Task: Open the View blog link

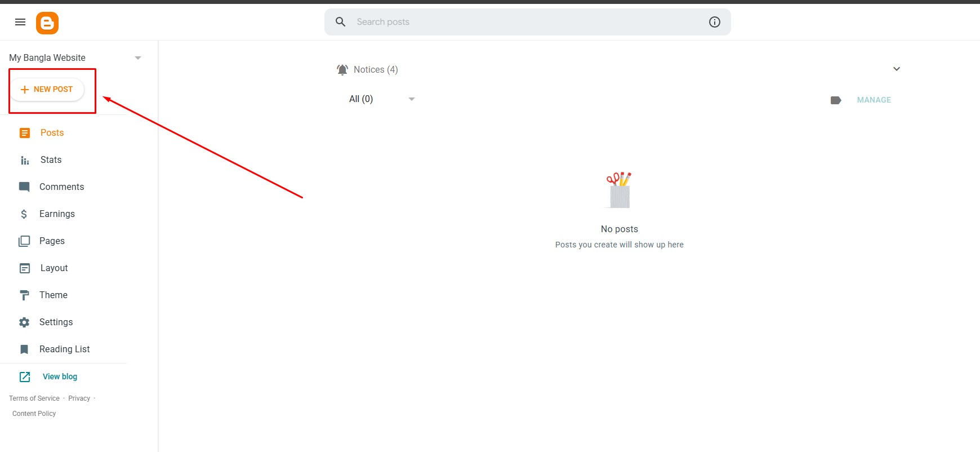Action: click(60, 376)
